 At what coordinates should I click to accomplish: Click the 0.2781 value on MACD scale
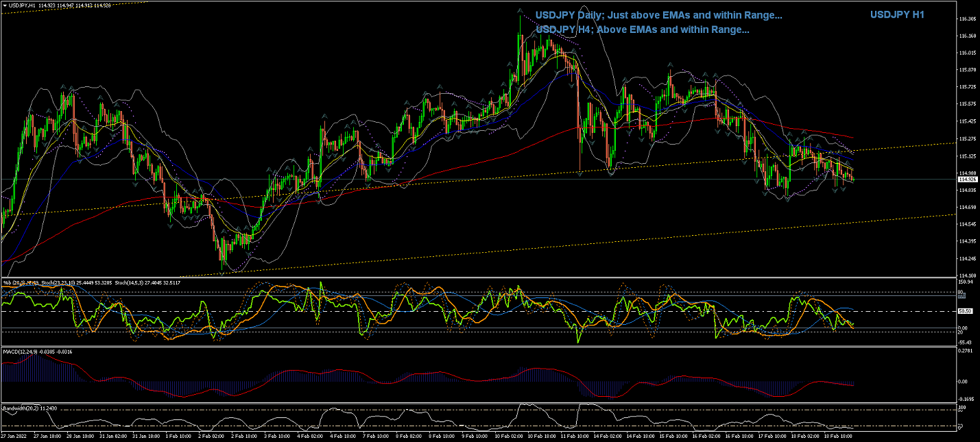click(x=966, y=351)
